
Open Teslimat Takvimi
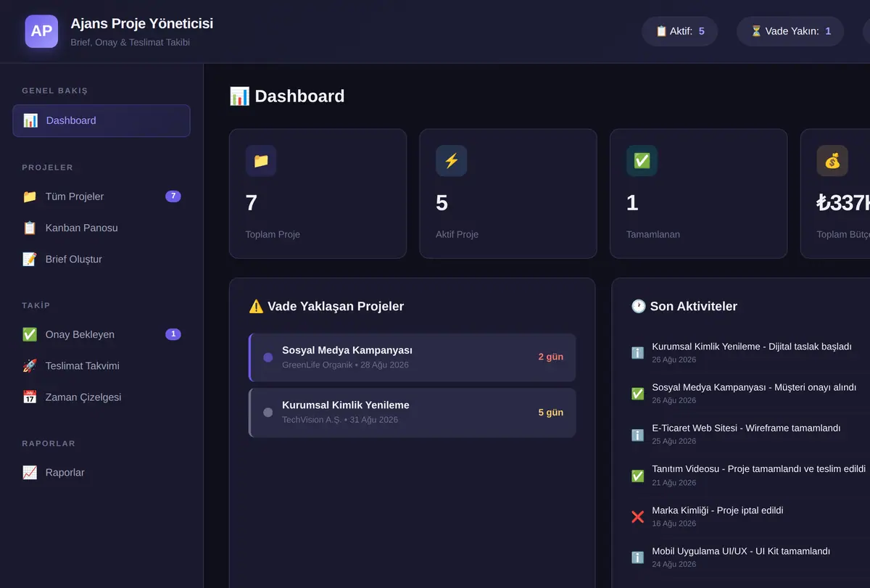pos(101,365)
